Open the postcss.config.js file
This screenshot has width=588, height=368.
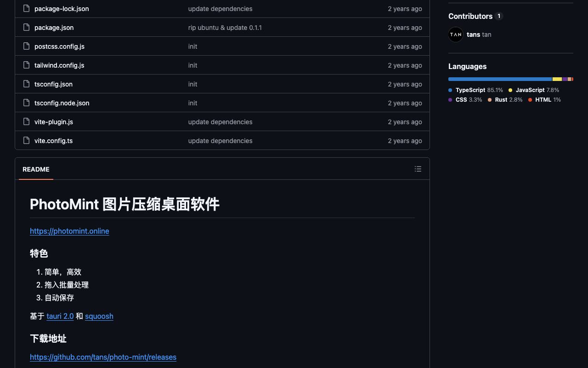tap(59, 46)
